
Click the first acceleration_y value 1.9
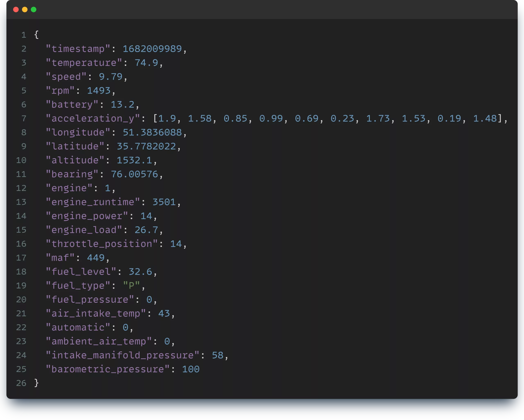pyautogui.click(x=167, y=118)
